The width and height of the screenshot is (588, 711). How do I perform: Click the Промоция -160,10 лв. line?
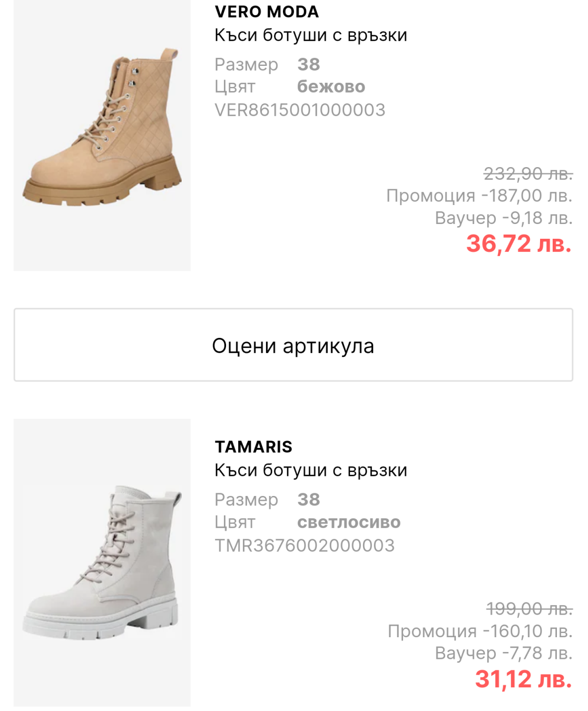tap(479, 631)
